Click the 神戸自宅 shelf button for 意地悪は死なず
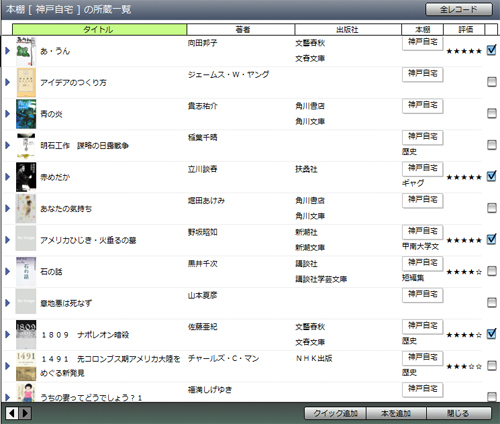Screen dimensions: 500x424 (x=423, y=295)
